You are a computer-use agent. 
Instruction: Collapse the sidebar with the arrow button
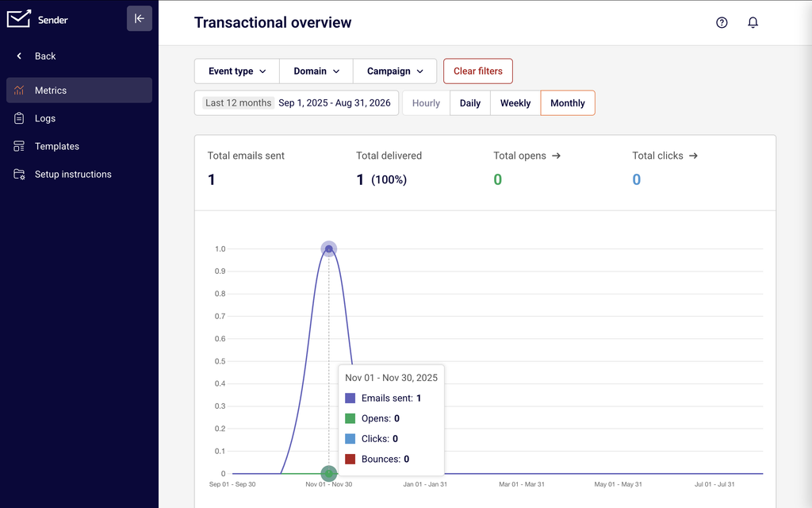140,19
